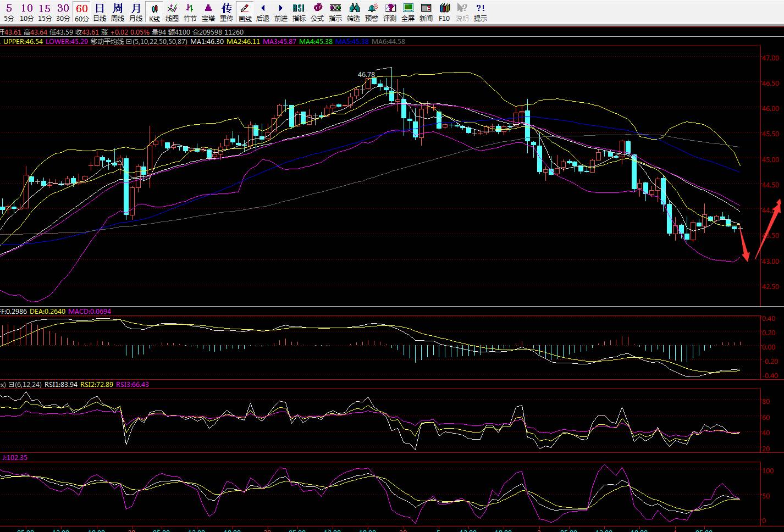
Task: Open the 筛选 binoculars screener
Action: point(354,12)
